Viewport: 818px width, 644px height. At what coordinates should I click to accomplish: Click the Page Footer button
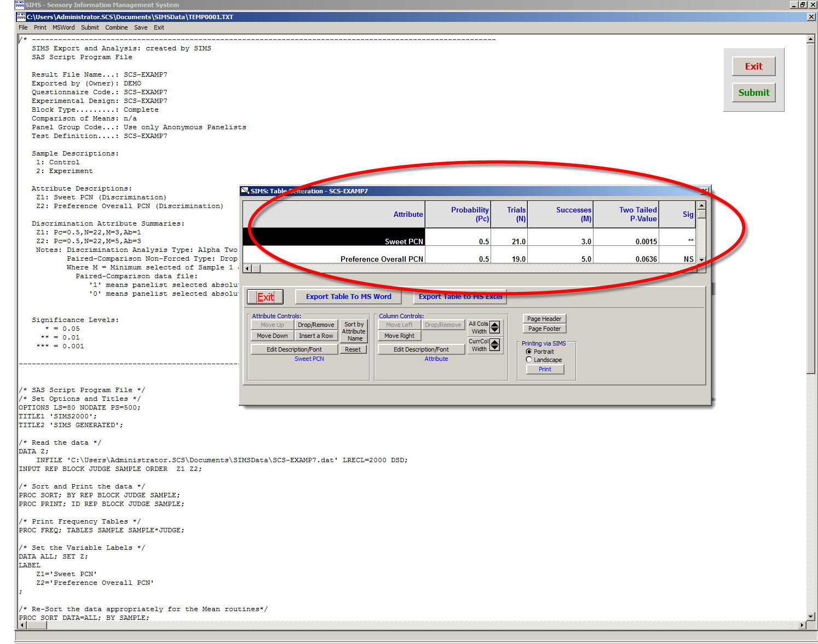coord(544,329)
